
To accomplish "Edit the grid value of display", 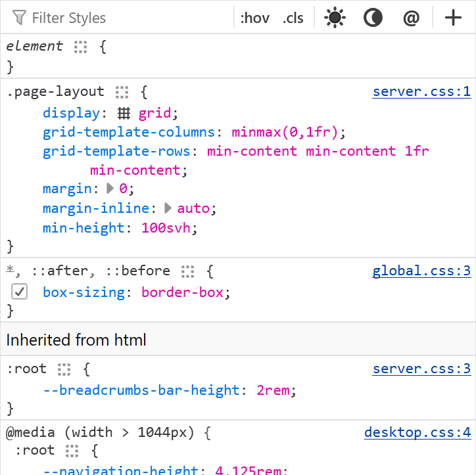I will (155, 113).
